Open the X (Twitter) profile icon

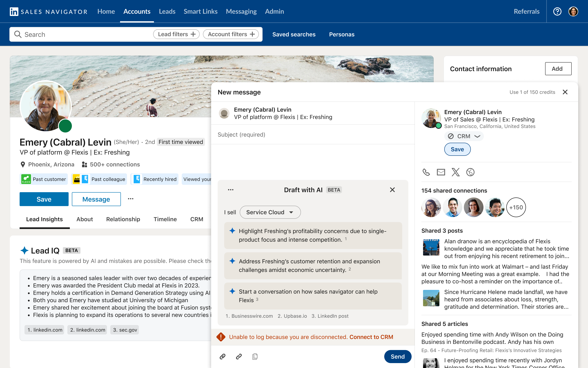tap(455, 172)
